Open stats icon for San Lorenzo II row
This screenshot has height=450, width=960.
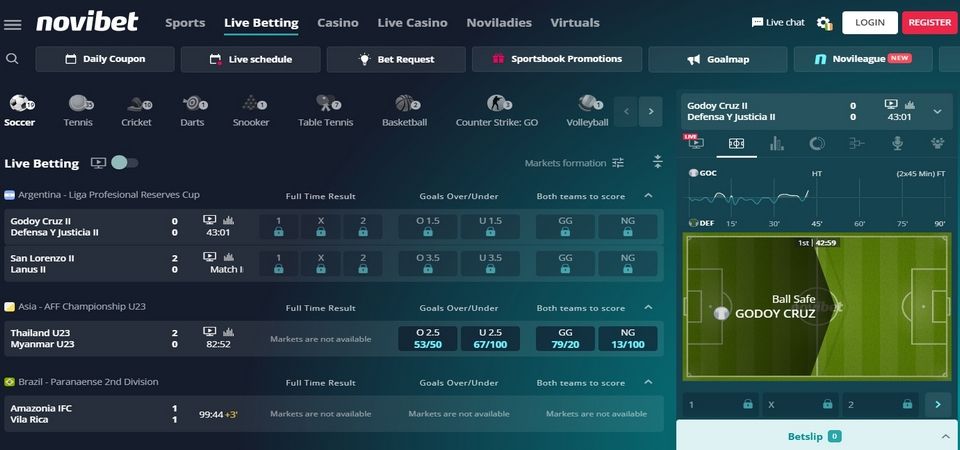[x=228, y=257]
